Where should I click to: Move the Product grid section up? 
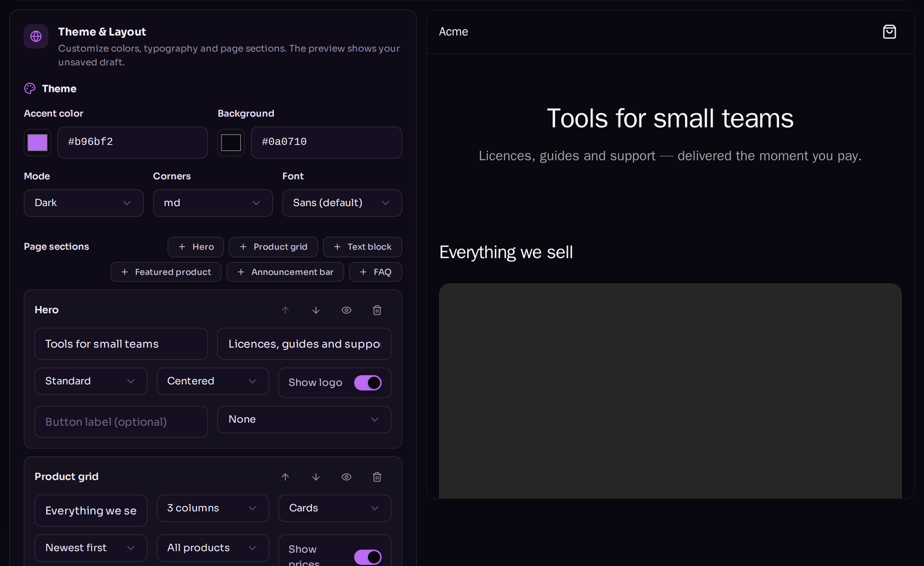coord(285,477)
